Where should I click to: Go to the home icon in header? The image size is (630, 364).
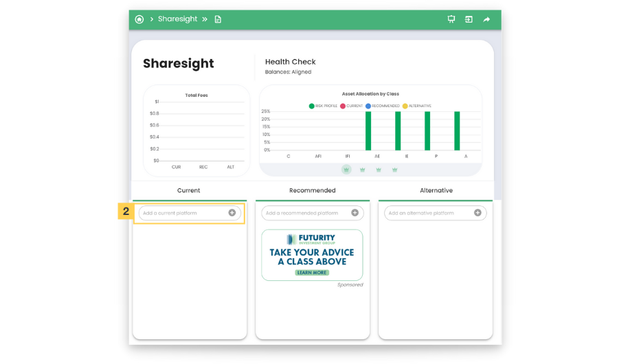pos(139,19)
